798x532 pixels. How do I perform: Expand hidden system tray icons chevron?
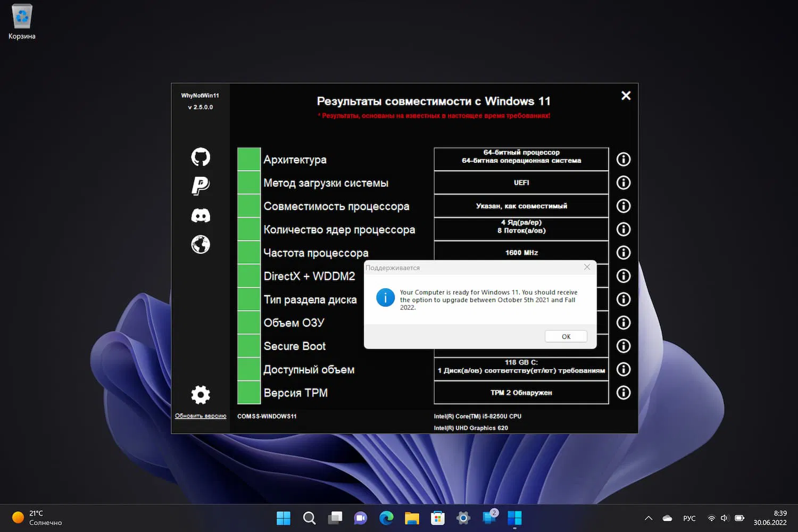tap(648, 518)
